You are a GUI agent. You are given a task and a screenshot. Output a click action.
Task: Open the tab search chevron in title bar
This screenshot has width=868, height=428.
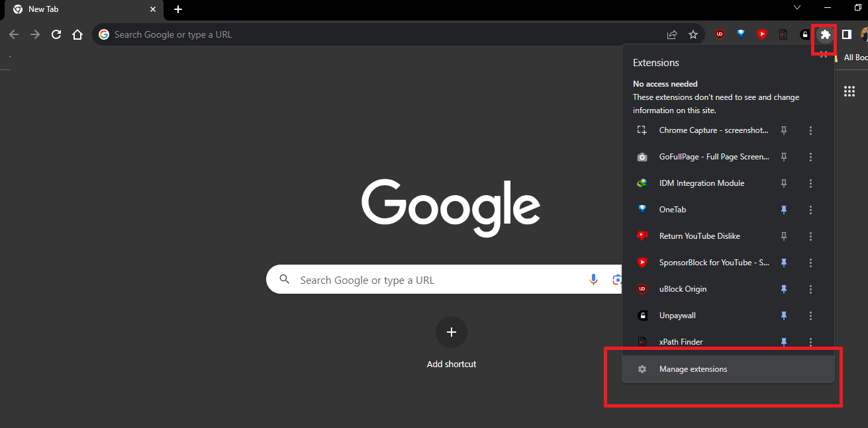click(x=796, y=7)
